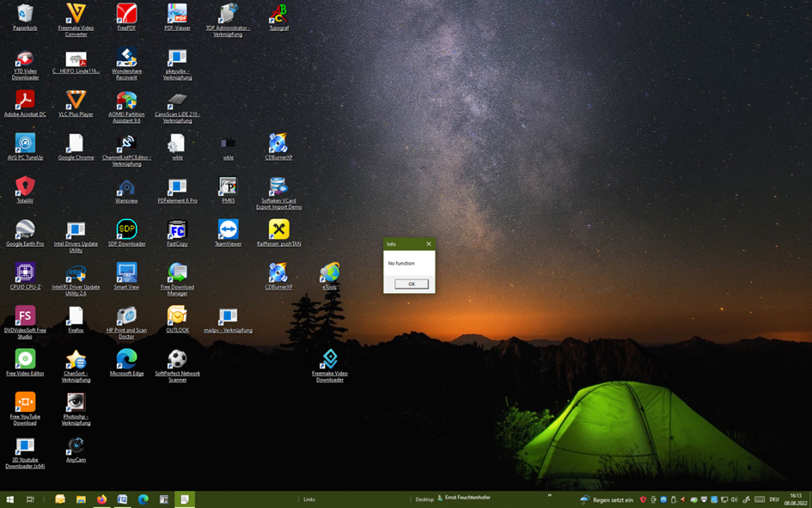Screen dimensions: 812x508
Task: Select the mailpv shortcut icon
Action: (x=228, y=321)
